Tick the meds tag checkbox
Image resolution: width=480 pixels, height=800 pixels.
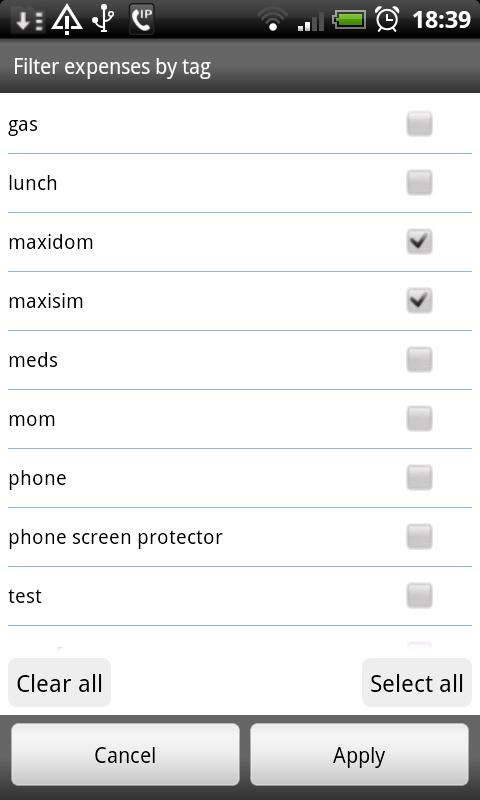(419, 360)
